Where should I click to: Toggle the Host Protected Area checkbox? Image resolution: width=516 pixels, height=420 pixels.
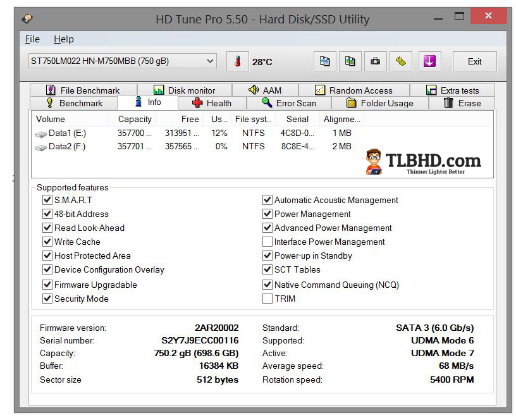click(x=47, y=256)
